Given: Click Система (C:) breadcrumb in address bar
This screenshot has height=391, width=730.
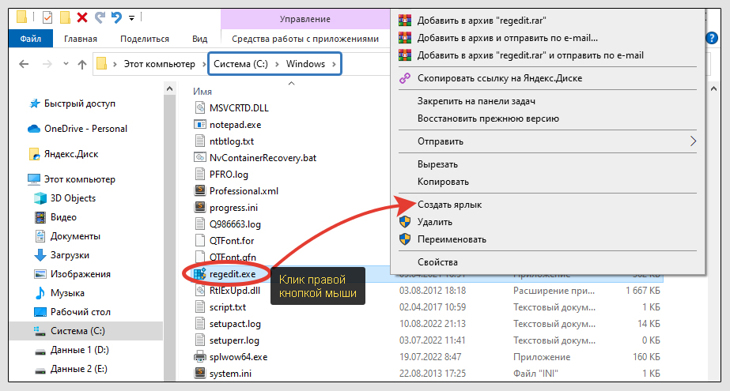Looking at the screenshot, I should [x=241, y=64].
